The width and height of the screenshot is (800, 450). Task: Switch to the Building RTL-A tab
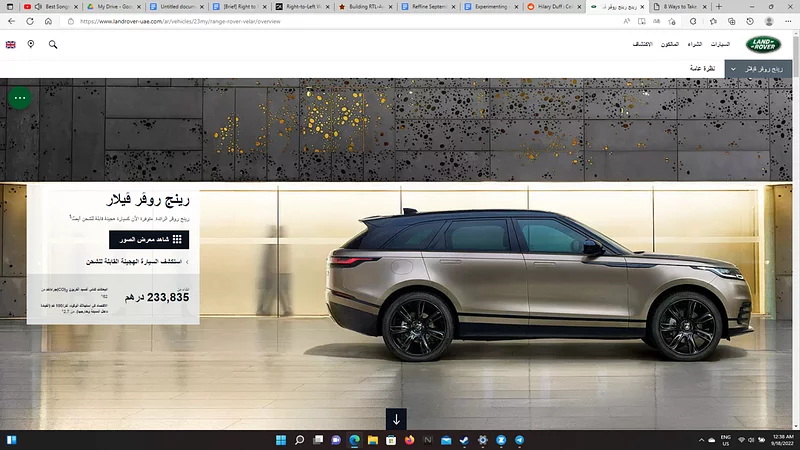pos(365,7)
